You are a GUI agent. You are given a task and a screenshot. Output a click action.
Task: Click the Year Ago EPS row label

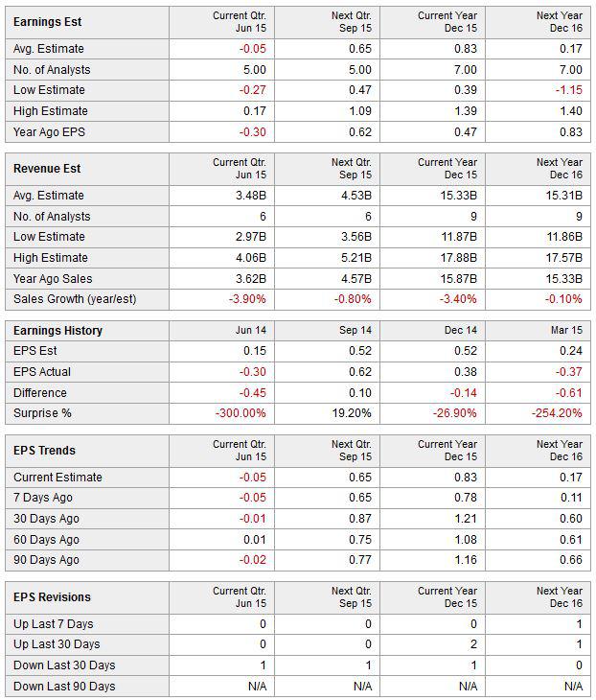tap(49, 132)
